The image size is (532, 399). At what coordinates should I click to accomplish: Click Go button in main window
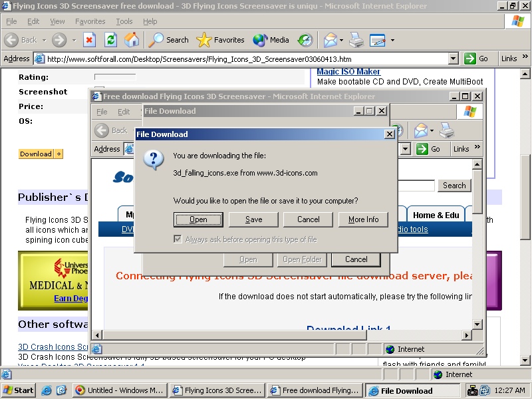point(476,59)
